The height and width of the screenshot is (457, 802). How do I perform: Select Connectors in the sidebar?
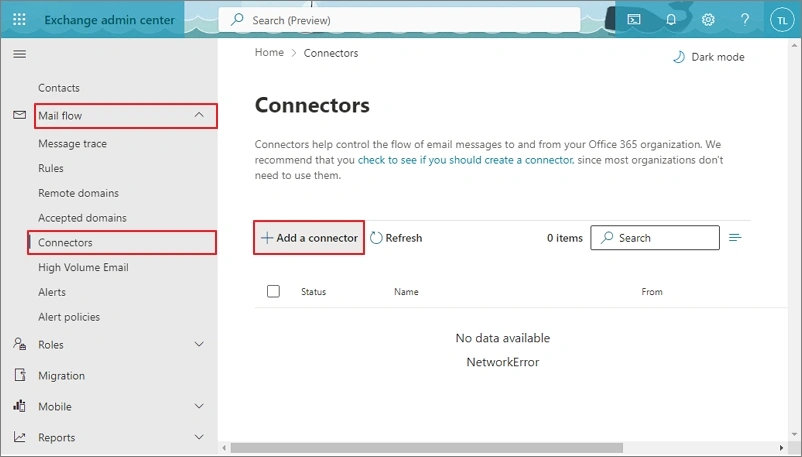point(122,243)
